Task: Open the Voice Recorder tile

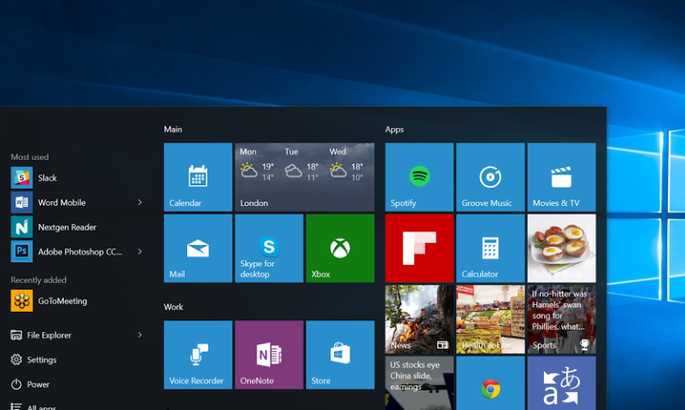Action: (x=198, y=355)
